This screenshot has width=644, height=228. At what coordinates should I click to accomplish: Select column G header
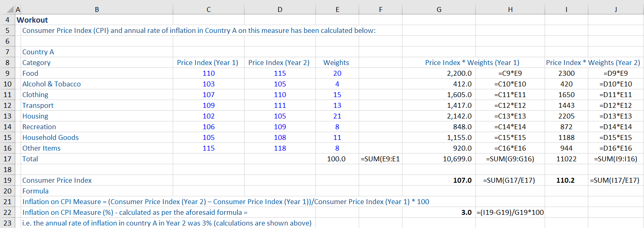coord(439,10)
